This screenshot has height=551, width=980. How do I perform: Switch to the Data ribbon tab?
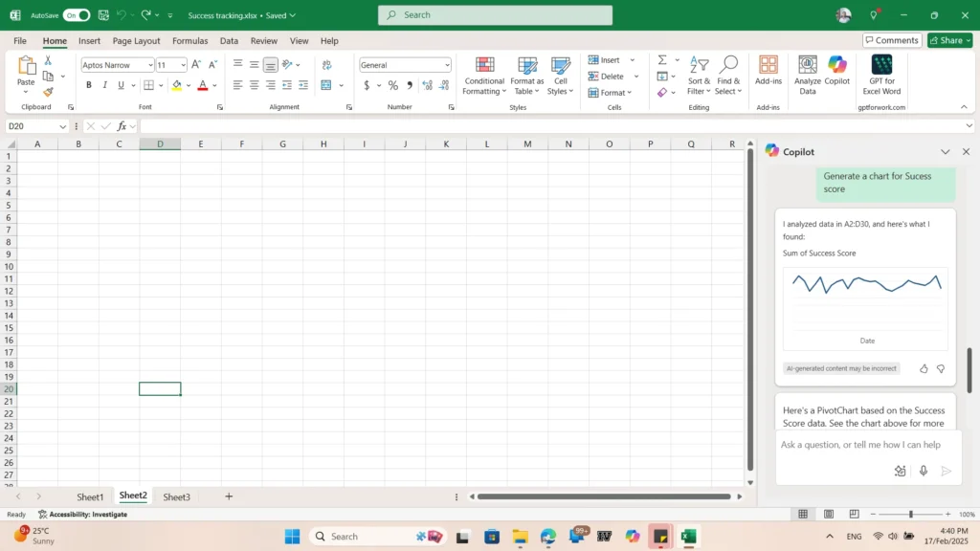click(x=229, y=40)
